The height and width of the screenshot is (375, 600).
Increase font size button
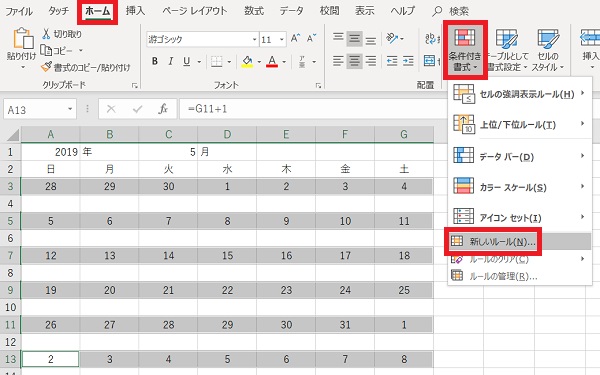pos(295,38)
